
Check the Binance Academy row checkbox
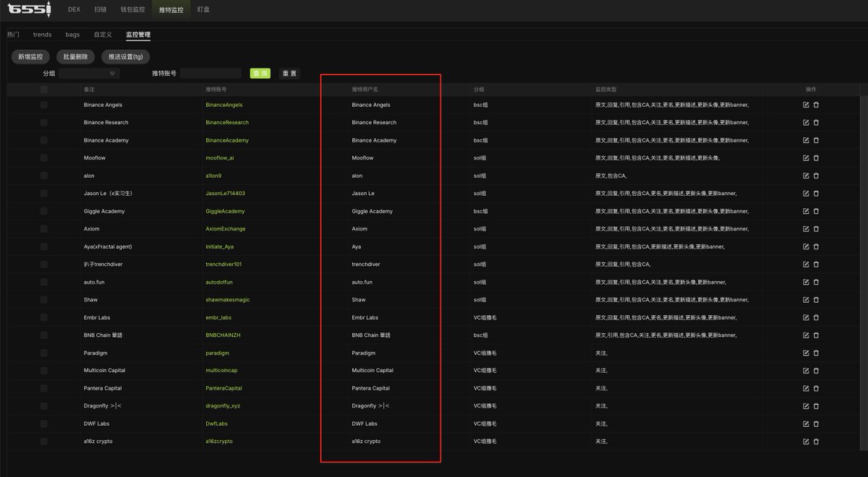[x=44, y=140]
